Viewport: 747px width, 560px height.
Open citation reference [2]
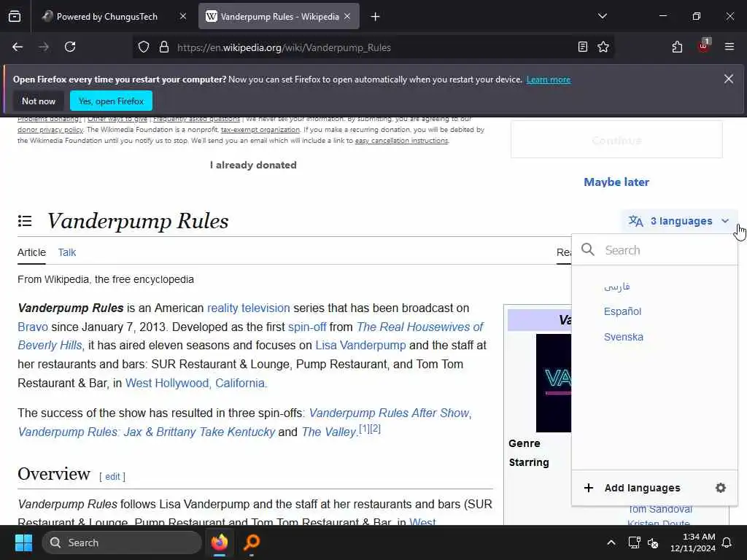(376, 429)
